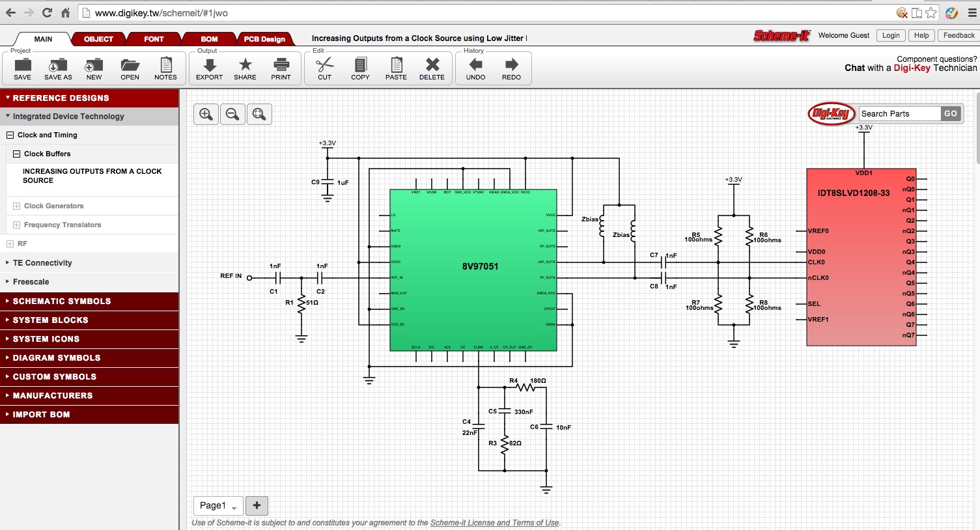Copy the selected object
The width and height of the screenshot is (980, 530).
(360, 68)
